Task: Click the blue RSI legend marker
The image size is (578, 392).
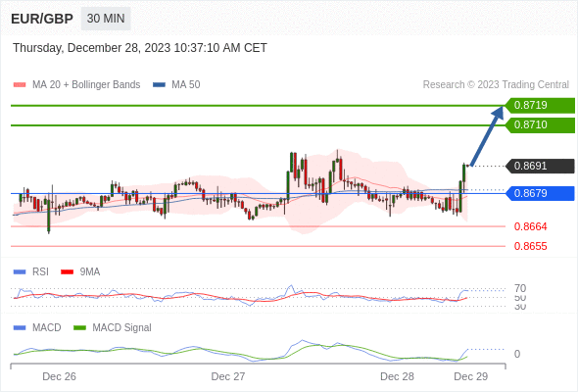Action: 20,272
